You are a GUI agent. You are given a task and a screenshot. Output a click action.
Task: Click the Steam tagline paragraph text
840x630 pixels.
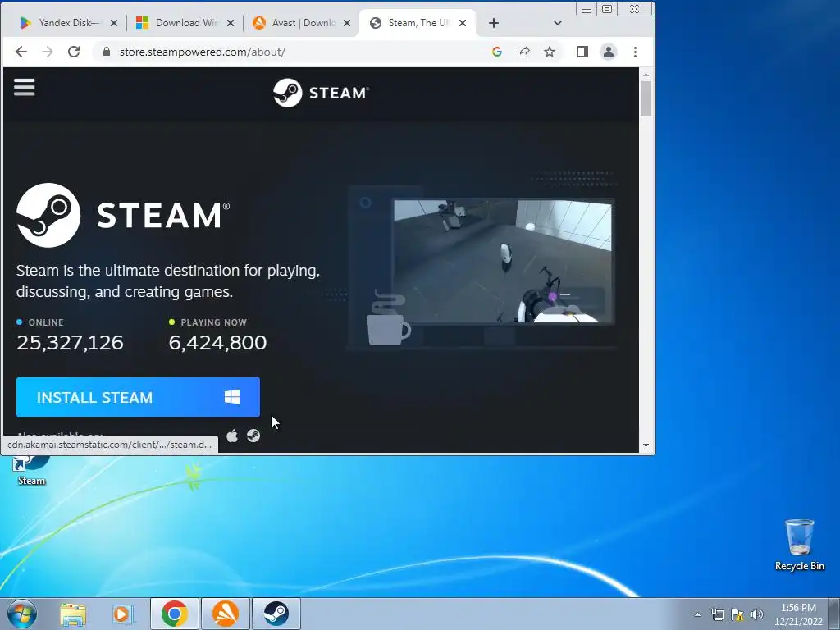pyautogui.click(x=167, y=281)
